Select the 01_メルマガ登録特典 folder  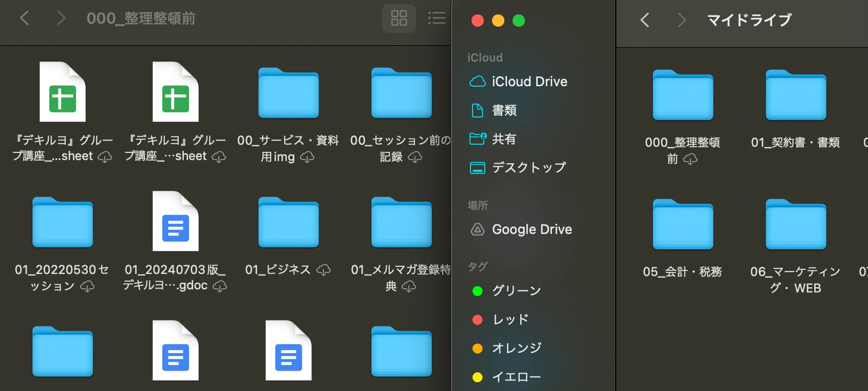pos(402,222)
